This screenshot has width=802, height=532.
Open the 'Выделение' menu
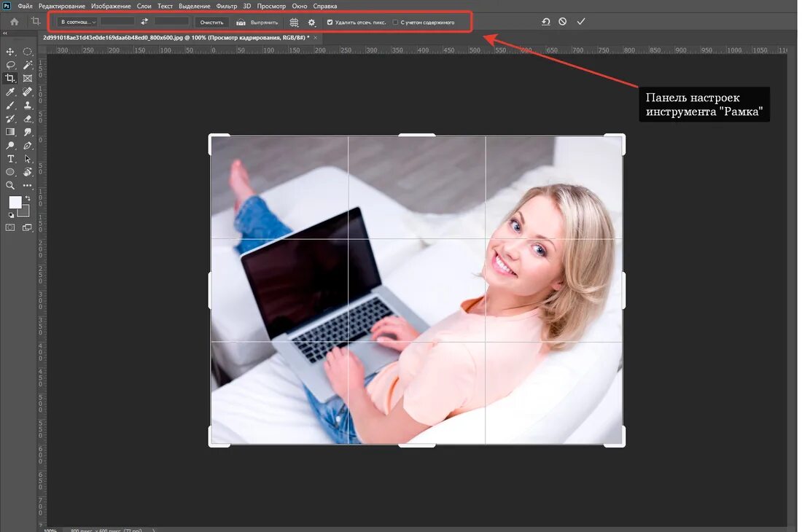click(195, 6)
